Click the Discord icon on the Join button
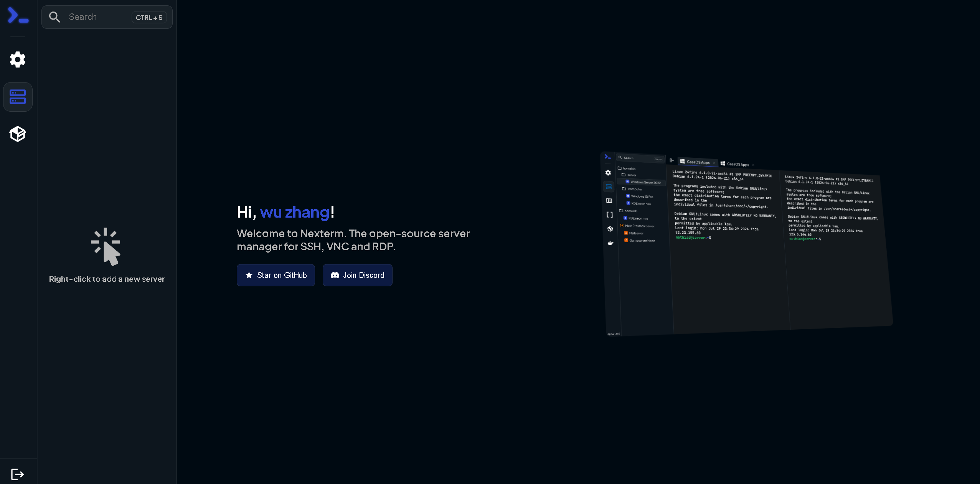The width and height of the screenshot is (980, 484). [335, 275]
